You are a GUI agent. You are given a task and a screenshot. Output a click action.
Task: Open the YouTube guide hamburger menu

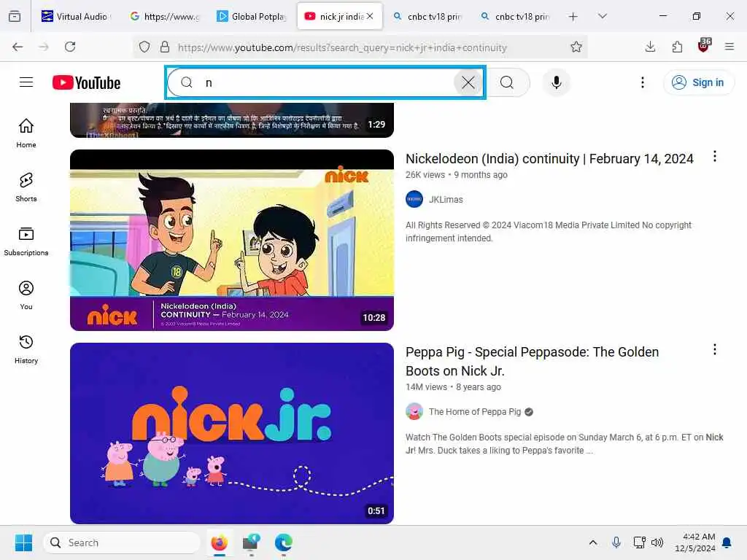[x=26, y=82]
